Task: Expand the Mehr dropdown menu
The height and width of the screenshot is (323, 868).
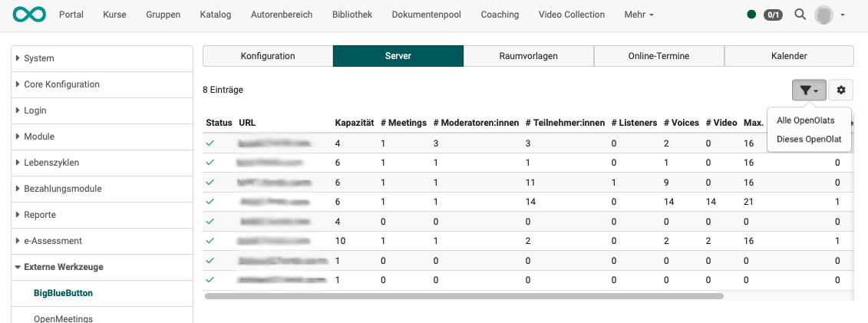Action: click(x=639, y=15)
